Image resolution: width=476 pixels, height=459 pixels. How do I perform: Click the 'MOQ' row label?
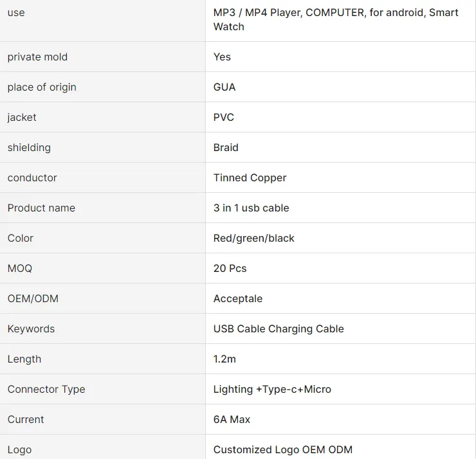click(x=20, y=268)
